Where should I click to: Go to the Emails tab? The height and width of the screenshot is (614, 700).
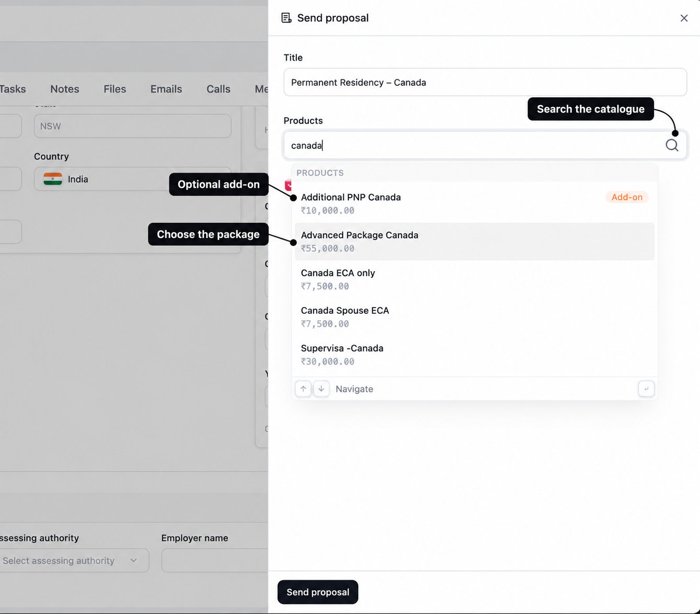[x=166, y=89]
